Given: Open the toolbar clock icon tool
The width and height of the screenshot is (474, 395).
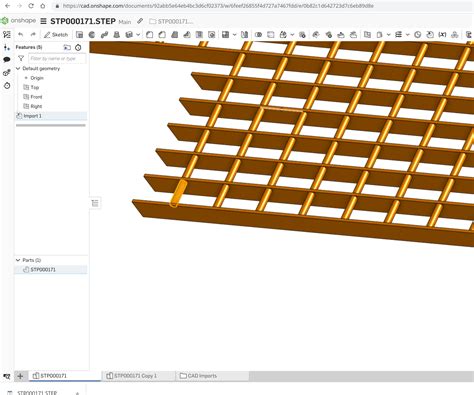Looking at the screenshot, I should tap(418, 35).
